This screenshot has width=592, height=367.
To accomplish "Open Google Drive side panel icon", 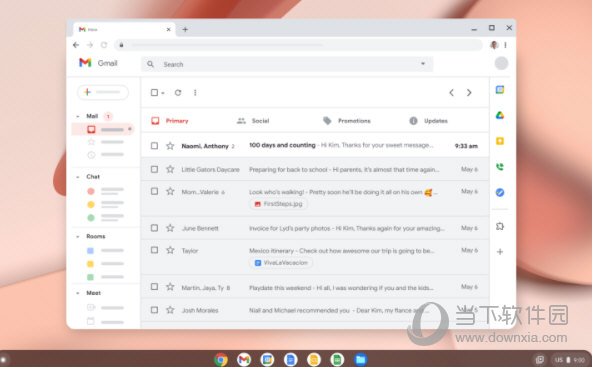I will coord(500,116).
